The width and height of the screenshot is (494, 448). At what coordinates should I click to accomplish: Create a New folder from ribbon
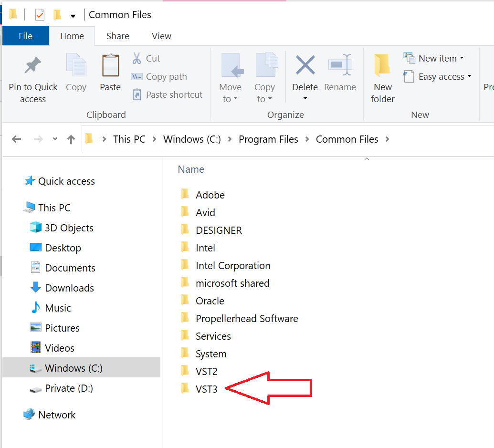pos(382,76)
